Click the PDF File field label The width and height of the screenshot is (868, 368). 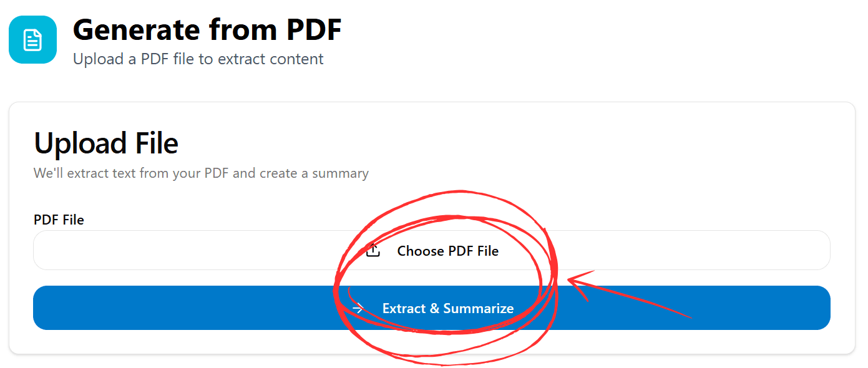(x=59, y=220)
